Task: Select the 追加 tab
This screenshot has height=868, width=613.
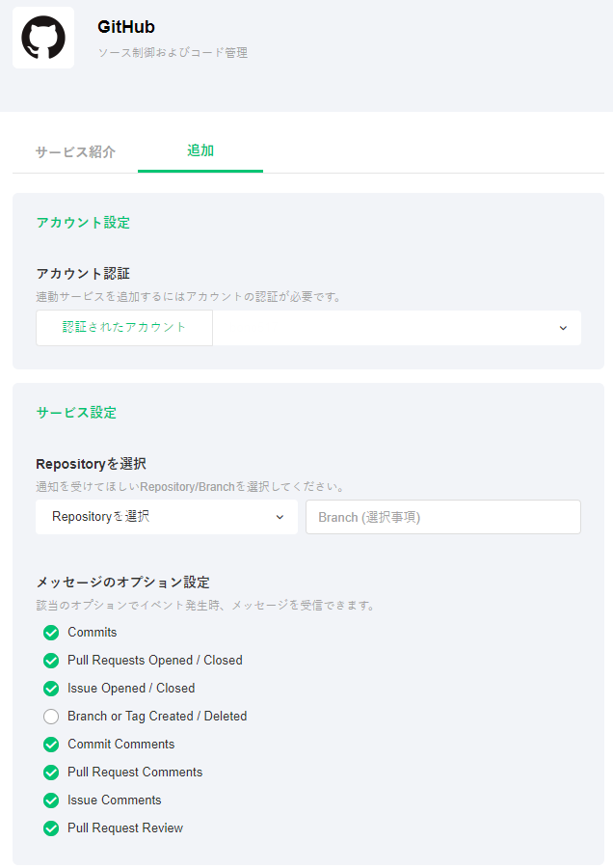Action: pyautogui.click(x=200, y=151)
